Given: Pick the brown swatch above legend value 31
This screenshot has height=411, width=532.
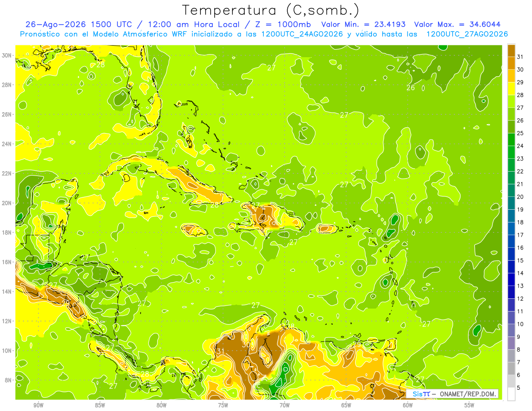Looking at the screenshot, I should tap(512, 50).
